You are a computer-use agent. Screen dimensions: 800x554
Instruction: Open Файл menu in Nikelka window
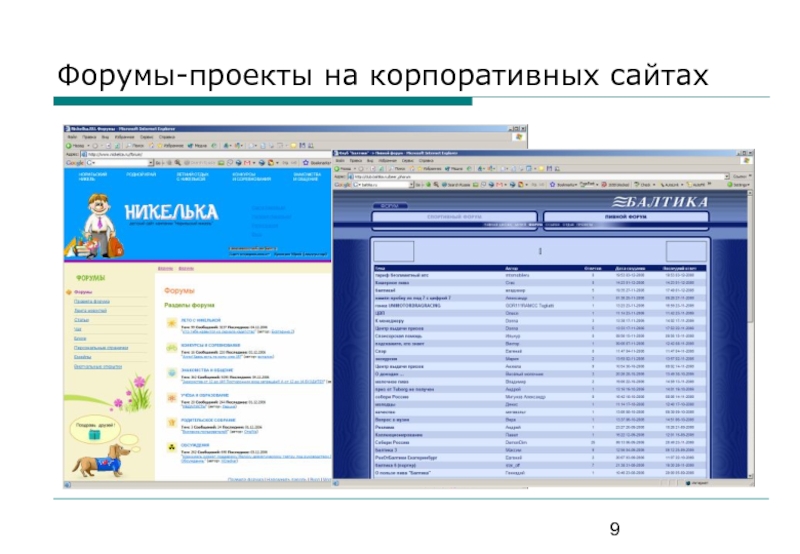pyautogui.click(x=72, y=137)
